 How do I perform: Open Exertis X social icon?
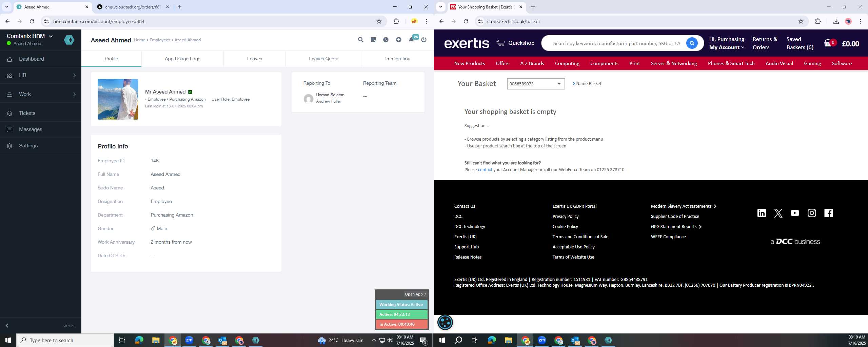(x=778, y=213)
